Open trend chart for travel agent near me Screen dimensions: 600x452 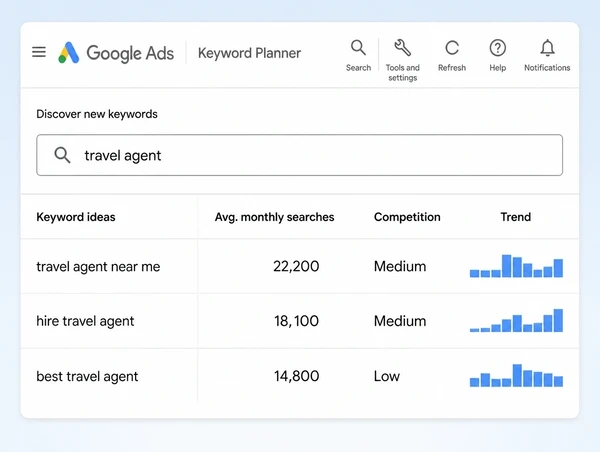[x=516, y=266]
